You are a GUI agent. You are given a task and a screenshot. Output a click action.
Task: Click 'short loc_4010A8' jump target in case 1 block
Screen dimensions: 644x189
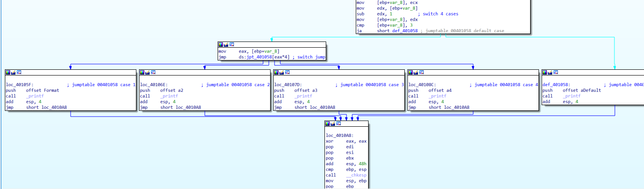tap(46, 107)
